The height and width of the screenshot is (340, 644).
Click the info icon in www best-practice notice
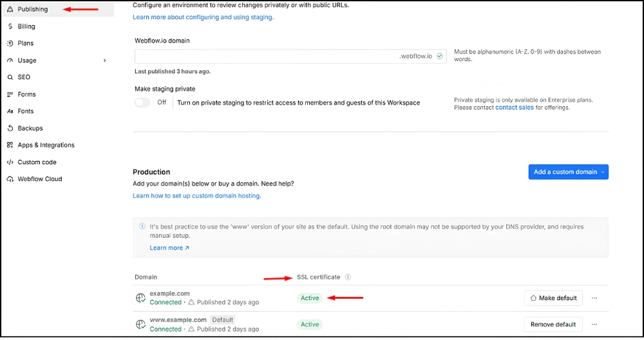pyautogui.click(x=142, y=226)
